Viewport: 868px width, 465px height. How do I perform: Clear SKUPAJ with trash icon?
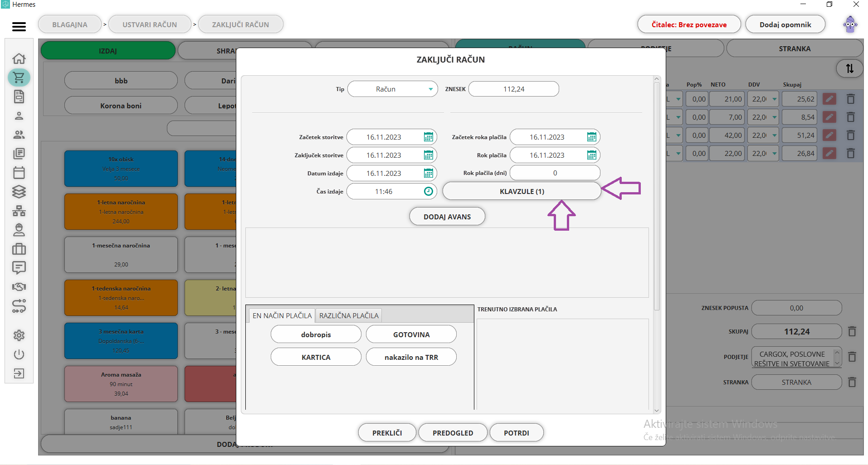(852, 332)
